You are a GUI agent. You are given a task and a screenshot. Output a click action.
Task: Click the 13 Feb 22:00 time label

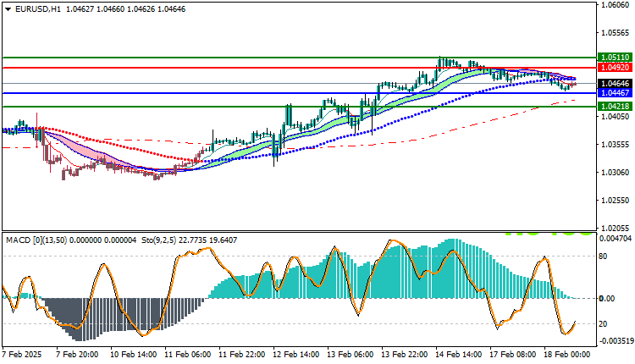(404, 355)
